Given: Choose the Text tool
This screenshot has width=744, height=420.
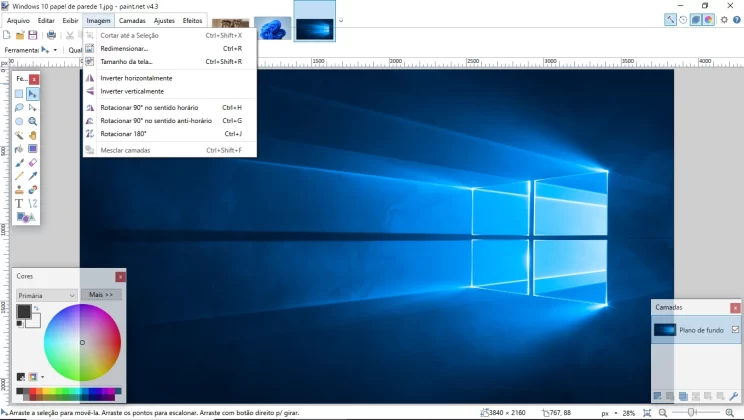Looking at the screenshot, I should coord(19,204).
